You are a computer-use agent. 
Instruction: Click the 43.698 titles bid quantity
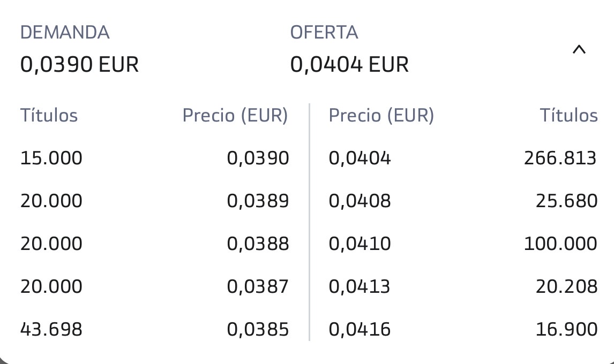51,329
